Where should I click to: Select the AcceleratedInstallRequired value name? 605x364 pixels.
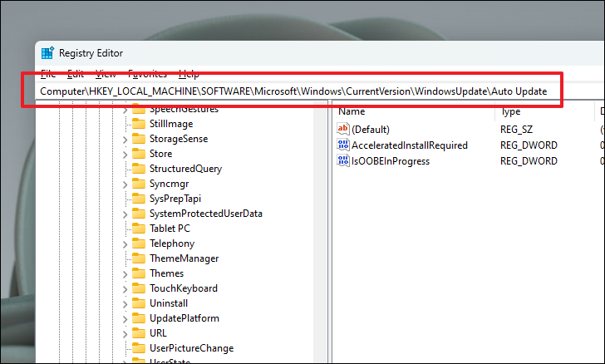click(x=410, y=145)
